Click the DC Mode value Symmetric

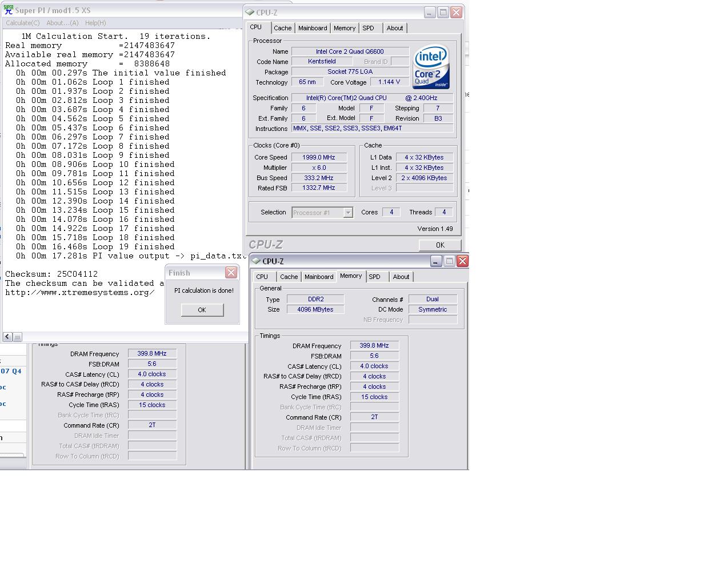tap(433, 309)
